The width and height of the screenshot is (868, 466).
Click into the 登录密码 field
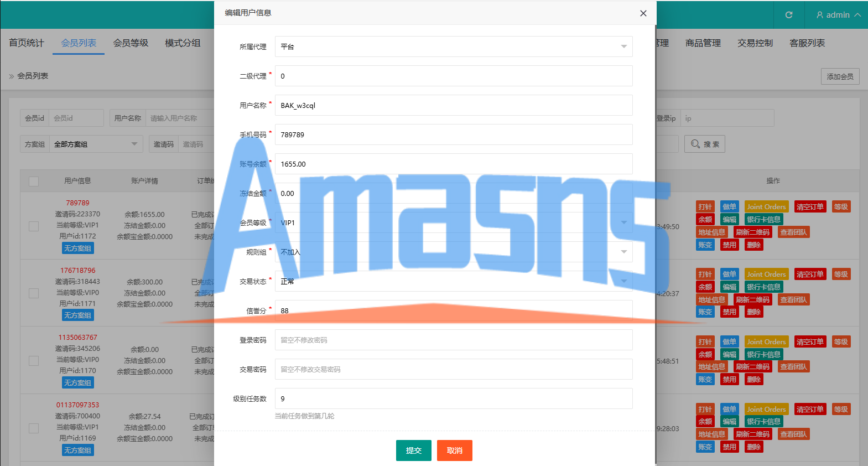[454, 340]
